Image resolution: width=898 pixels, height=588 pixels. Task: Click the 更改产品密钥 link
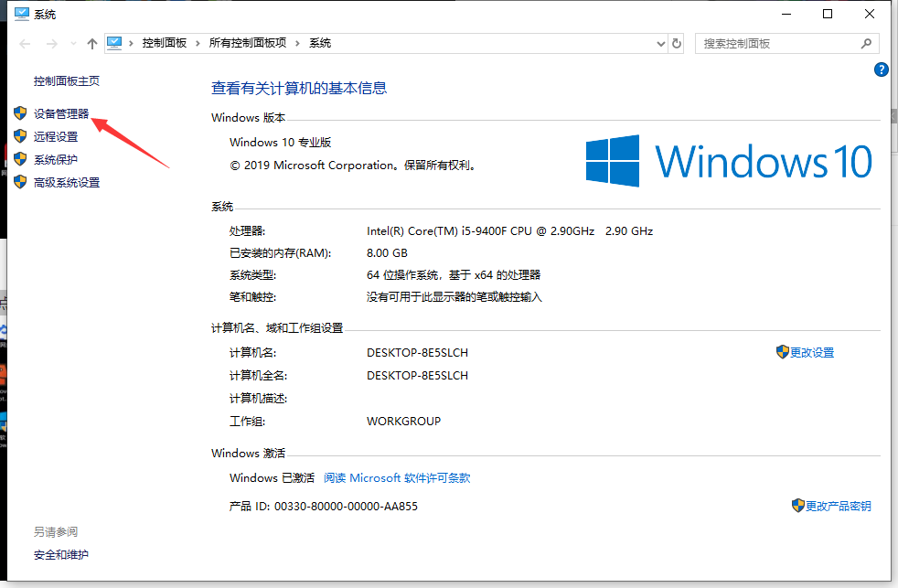click(x=839, y=505)
